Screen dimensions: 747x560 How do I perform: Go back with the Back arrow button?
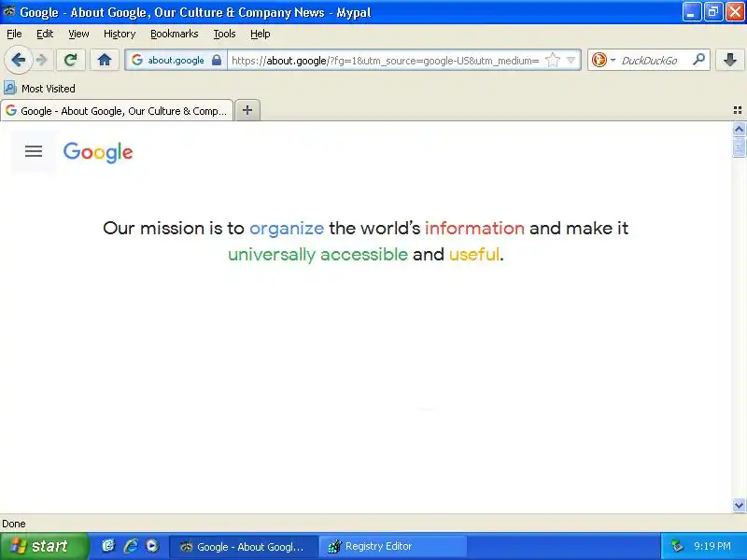click(x=19, y=60)
